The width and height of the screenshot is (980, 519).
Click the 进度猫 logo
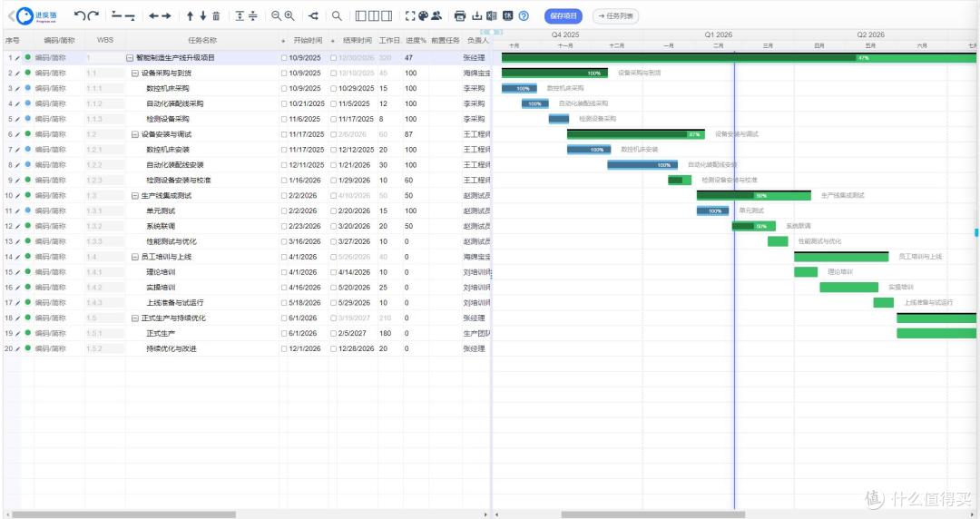(36, 15)
